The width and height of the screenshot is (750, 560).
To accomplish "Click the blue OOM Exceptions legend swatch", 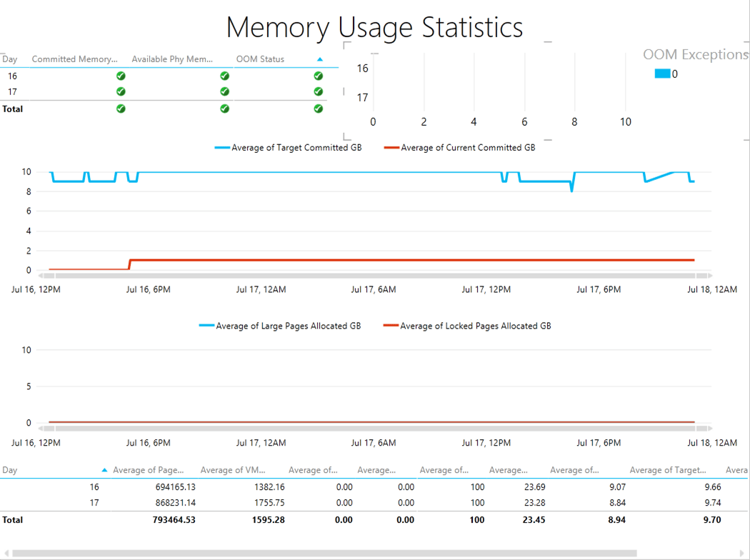I will click(662, 74).
